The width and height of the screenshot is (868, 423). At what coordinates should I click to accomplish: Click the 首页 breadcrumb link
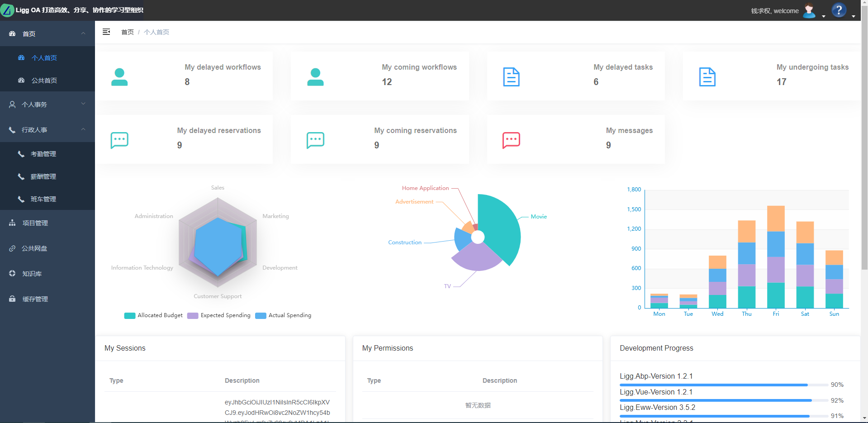128,32
